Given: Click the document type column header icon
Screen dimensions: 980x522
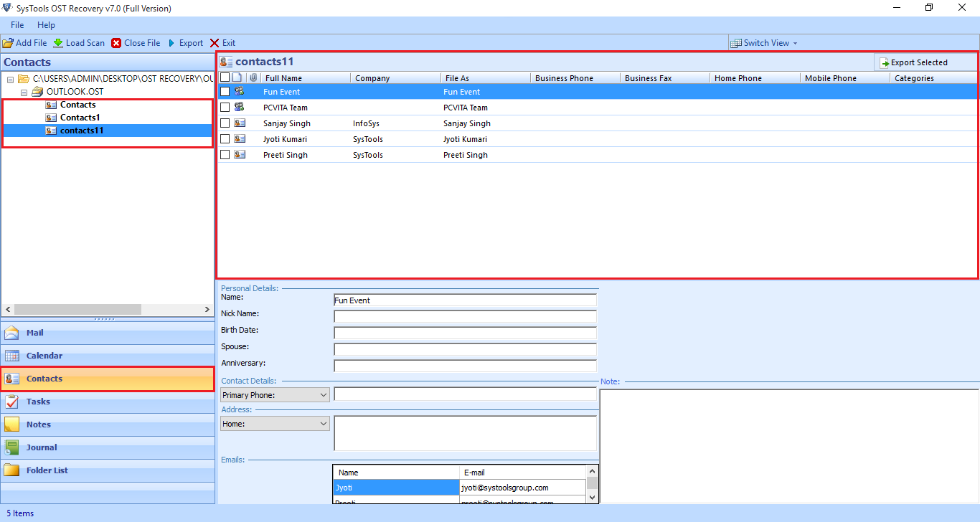Looking at the screenshot, I should [x=237, y=77].
